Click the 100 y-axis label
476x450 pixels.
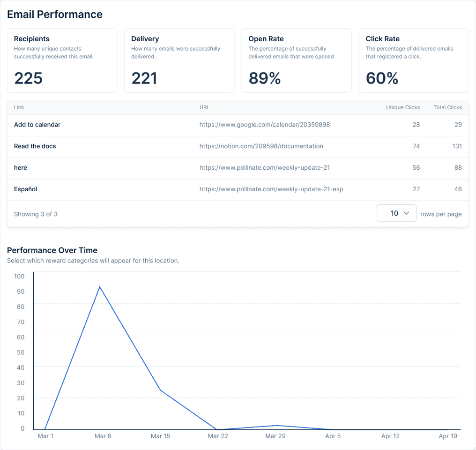[19, 276]
